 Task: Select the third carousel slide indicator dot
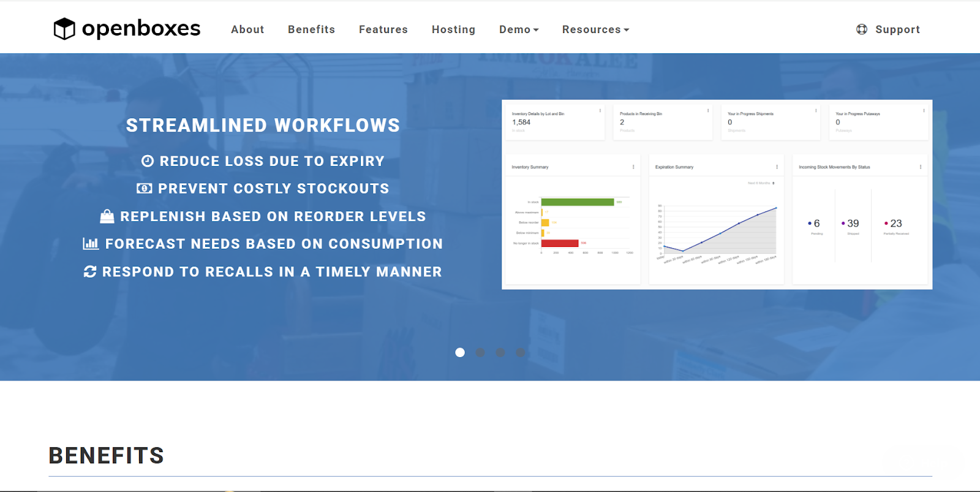[500, 352]
